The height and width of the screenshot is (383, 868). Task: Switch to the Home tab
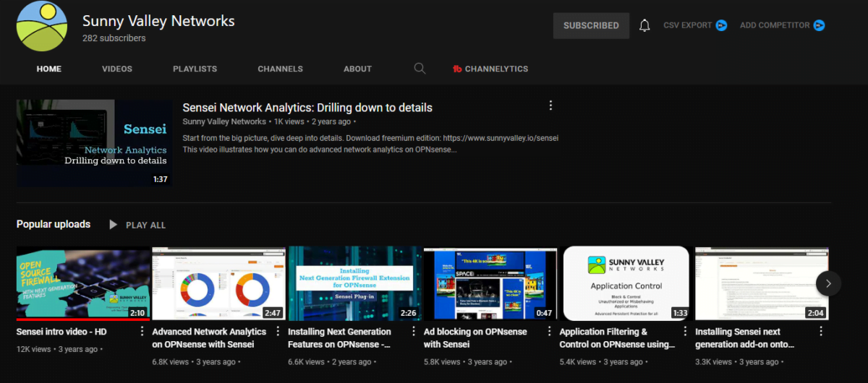pyautogui.click(x=49, y=69)
